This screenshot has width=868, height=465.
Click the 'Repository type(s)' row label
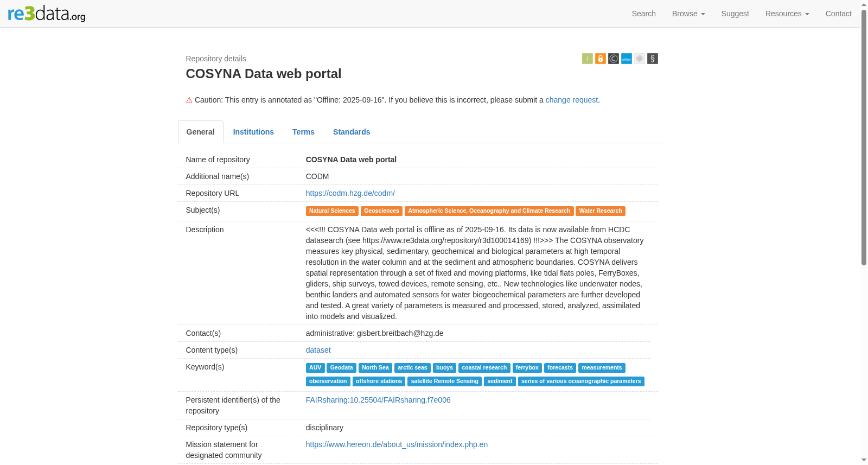[x=216, y=428]
